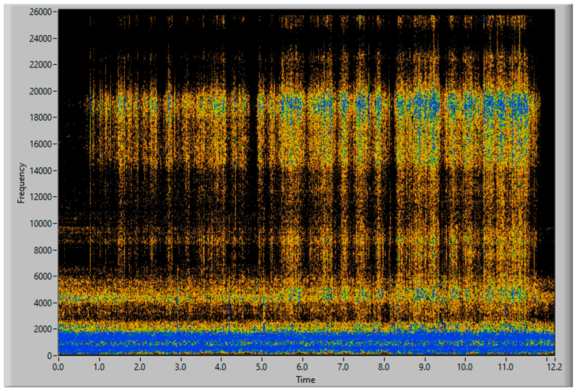Image resolution: width=577 pixels, height=392 pixels.
Task: Click the Frequency axis label
Action: (x=22, y=183)
